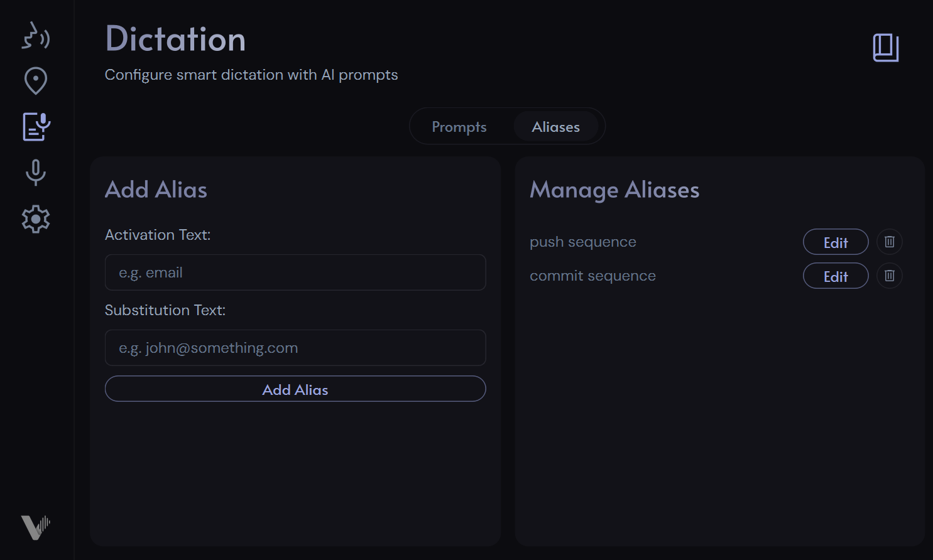Open settings via the gear icon
933x560 pixels.
tap(36, 219)
